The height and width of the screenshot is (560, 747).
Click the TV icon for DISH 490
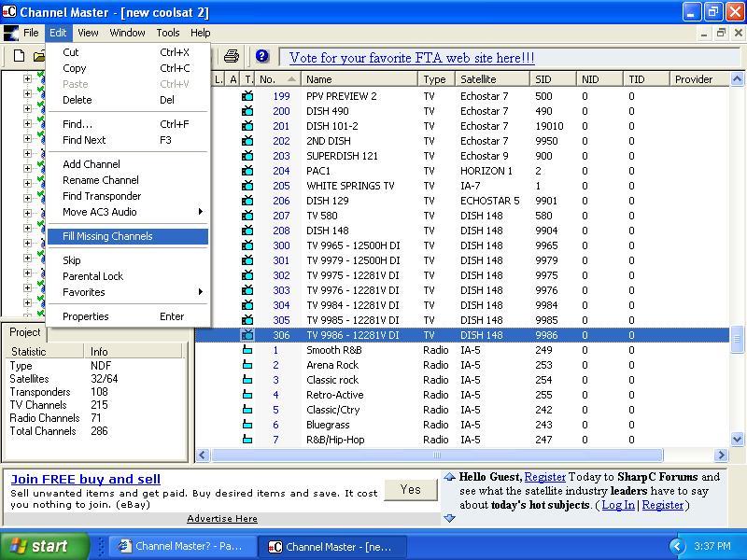coord(247,111)
